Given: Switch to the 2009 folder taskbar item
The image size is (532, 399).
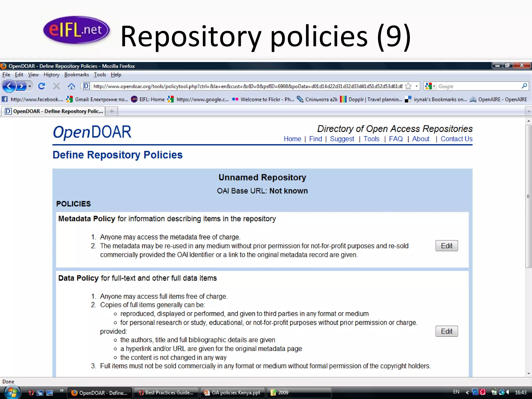Looking at the screenshot, I should coord(299,393).
